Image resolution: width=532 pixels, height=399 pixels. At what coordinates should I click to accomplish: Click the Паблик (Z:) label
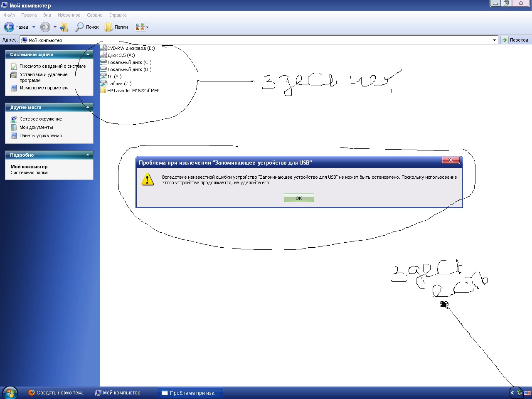point(119,84)
